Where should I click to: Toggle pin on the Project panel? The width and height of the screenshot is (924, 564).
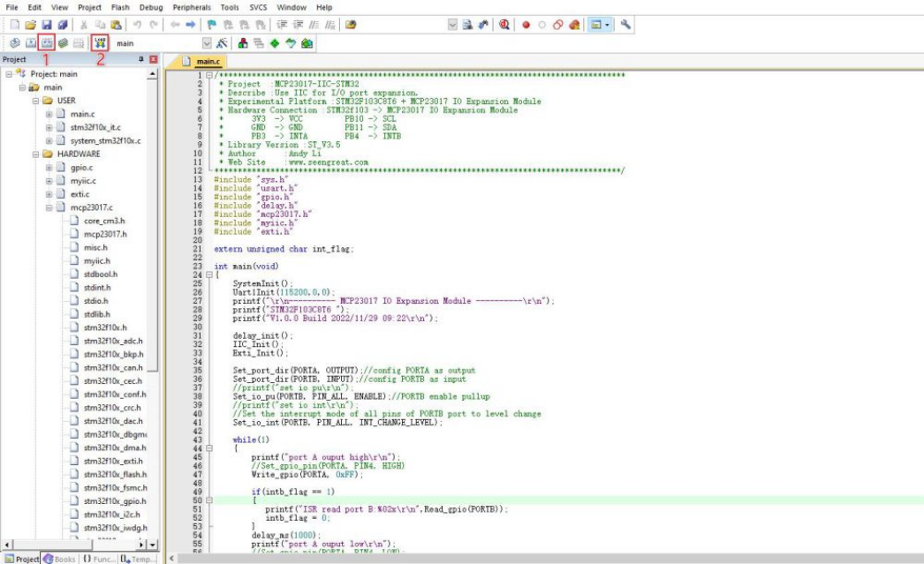click(x=141, y=59)
